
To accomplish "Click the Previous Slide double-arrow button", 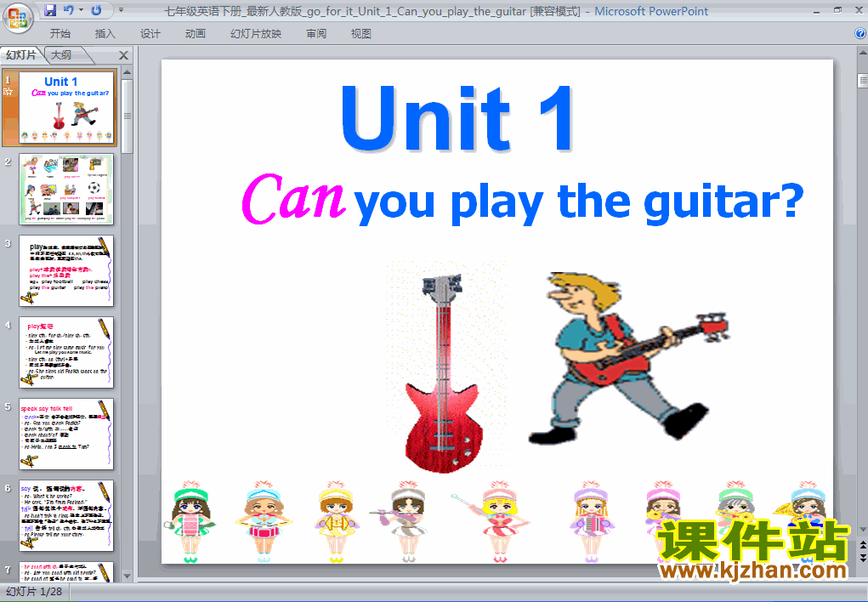I will [862, 545].
